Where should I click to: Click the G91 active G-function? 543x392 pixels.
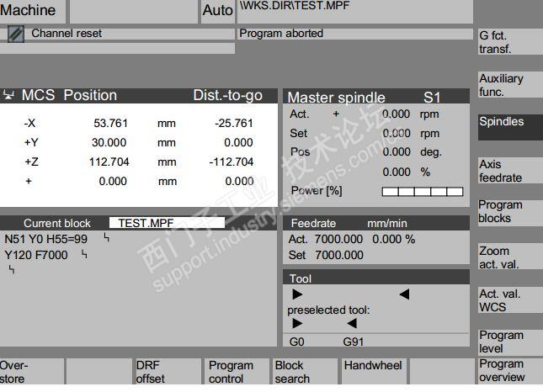[x=354, y=342]
